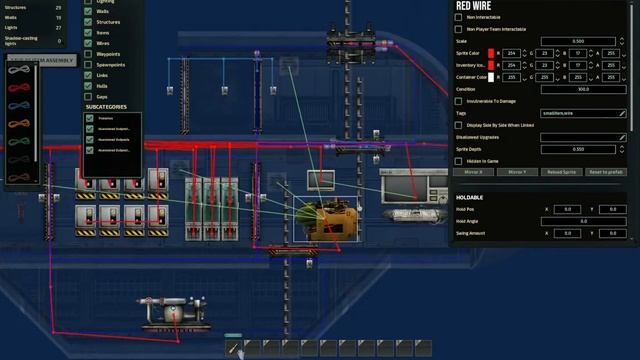Select the bottom-right switch in the switch grid
The image size is (640, 360).
pos(158,220)
